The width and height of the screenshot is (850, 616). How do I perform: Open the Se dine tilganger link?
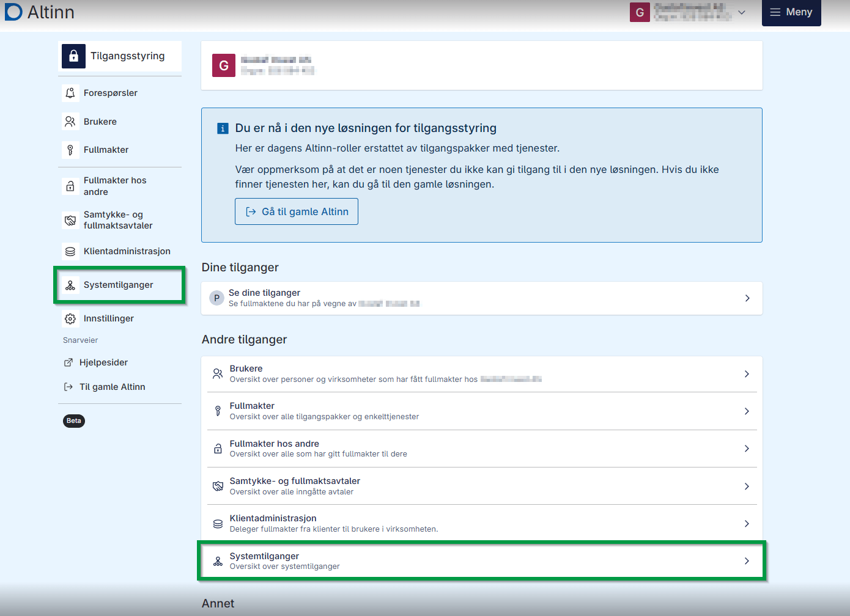click(x=482, y=298)
